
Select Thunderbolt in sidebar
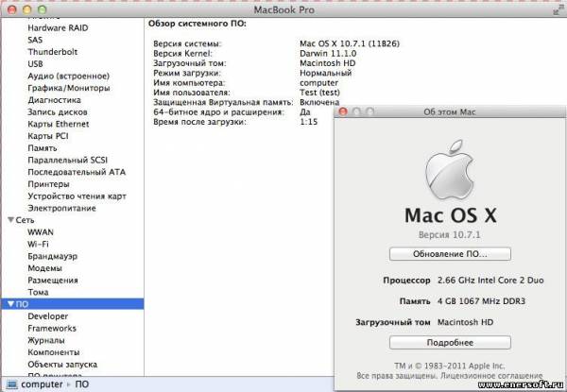point(52,52)
